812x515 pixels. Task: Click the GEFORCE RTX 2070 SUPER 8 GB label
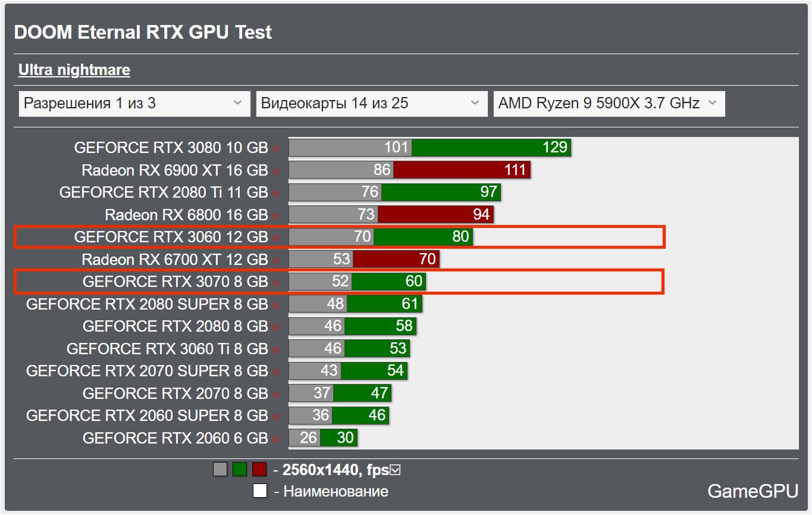pyautogui.click(x=147, y=371)
